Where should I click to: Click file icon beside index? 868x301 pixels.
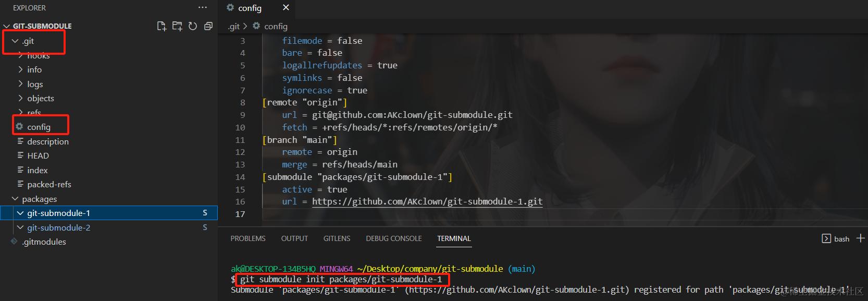[20, 170]
